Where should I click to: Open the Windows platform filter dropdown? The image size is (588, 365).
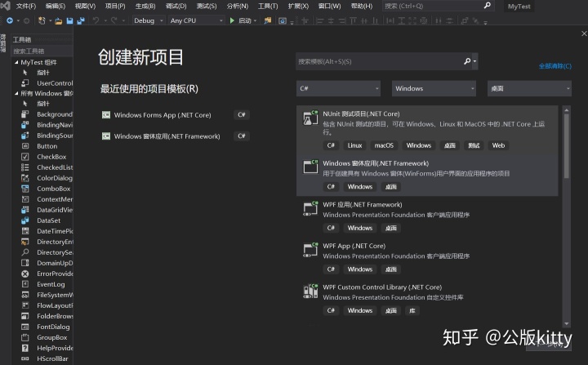(434, 88)
